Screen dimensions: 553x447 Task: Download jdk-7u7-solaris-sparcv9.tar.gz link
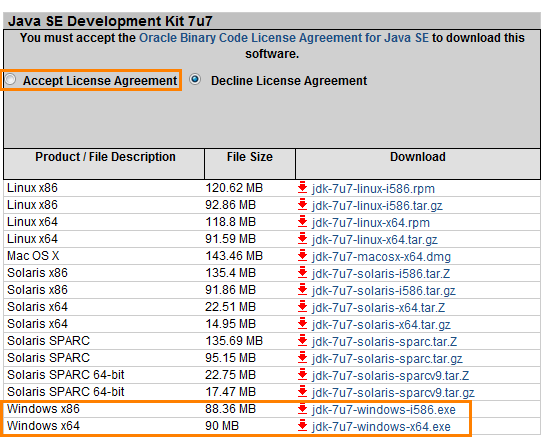393,392
